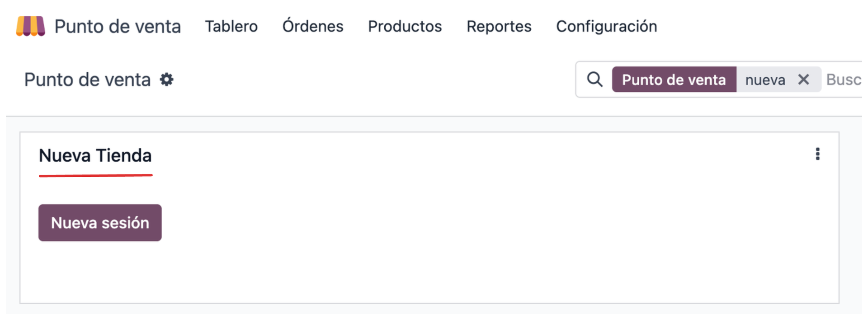Click the 'Punto de venta' search facet label

(x=674, y=80)
